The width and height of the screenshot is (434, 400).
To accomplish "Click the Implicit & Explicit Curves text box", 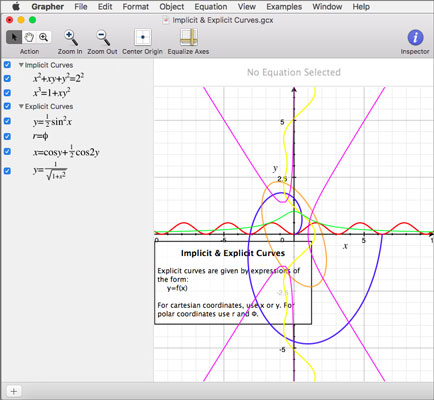I will 233,283.
